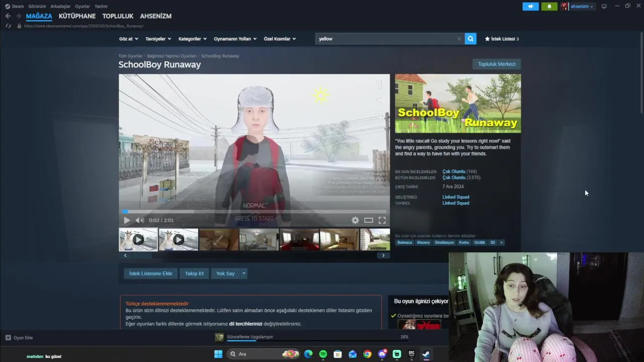Click the blue announcements megaphone icon
The height and width of the screenshot is (362, 644).
coord(530,7)
